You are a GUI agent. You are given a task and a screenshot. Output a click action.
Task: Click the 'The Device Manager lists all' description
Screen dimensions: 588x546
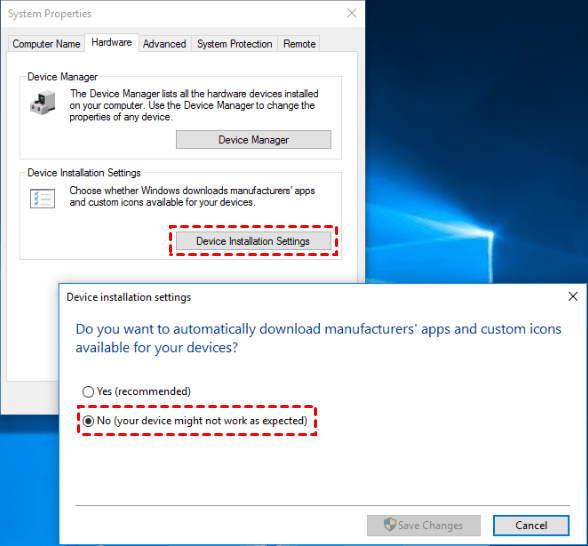[194, 105]
